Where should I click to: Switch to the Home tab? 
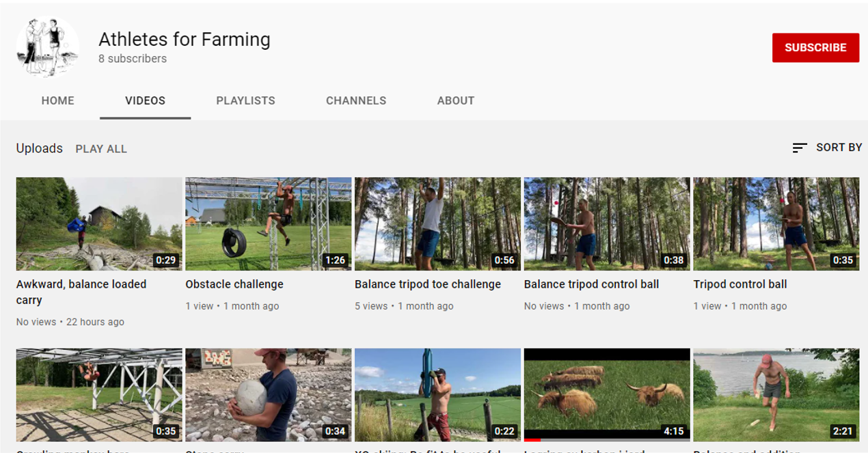57,100
